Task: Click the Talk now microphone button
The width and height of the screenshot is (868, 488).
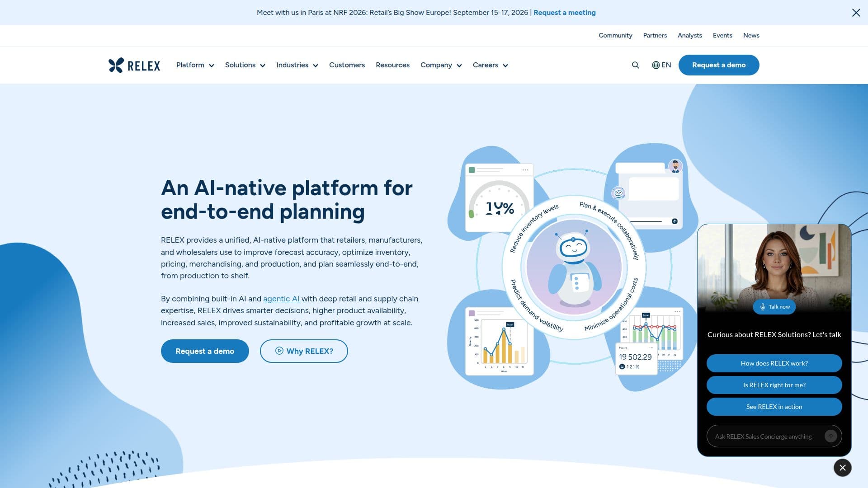Action: (774, 307)
